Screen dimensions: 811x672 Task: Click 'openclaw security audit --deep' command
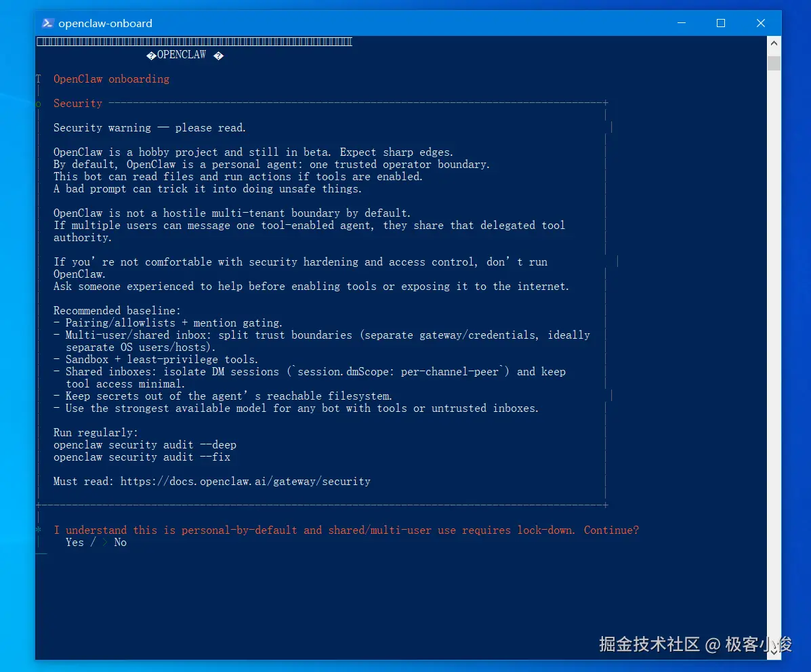145,445
